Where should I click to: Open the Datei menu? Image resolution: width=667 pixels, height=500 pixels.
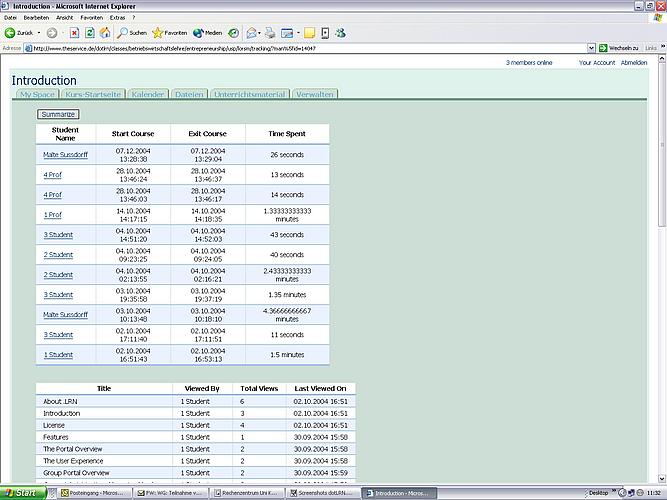(10, 17)
